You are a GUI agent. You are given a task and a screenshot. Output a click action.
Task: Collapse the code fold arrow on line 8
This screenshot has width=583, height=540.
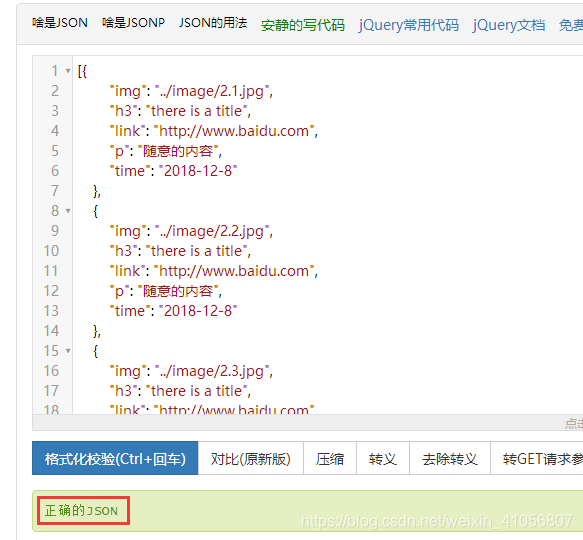point(68,211)
